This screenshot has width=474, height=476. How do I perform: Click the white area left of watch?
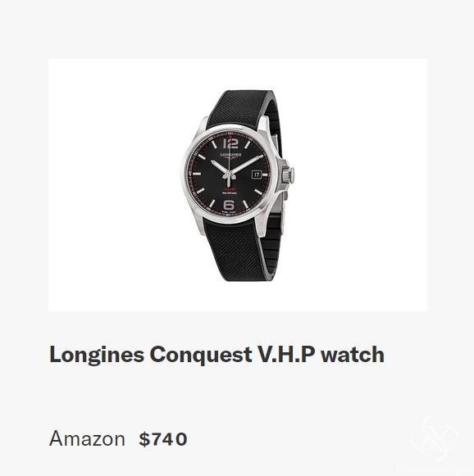(x=116, y=185)
